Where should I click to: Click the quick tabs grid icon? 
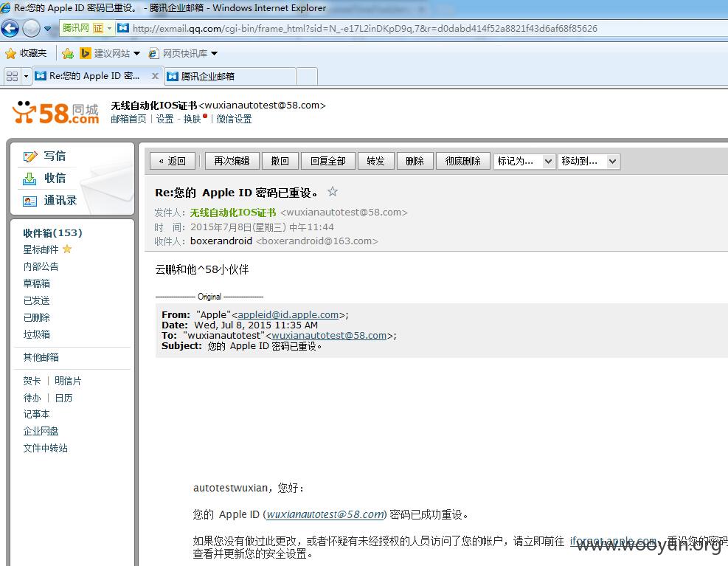point(12,76)
